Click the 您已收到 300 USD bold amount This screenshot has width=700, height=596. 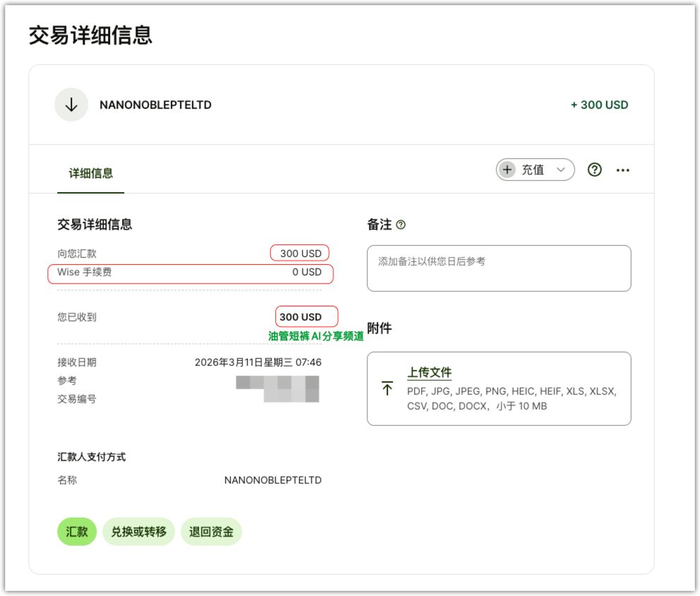(301, 317)
